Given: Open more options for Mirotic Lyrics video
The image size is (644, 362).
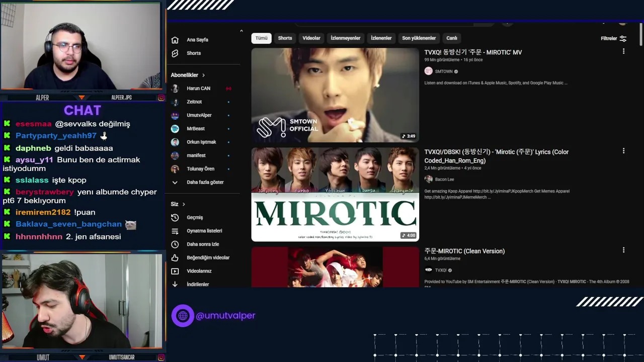Looking at the screenshot, I should 623,151.
